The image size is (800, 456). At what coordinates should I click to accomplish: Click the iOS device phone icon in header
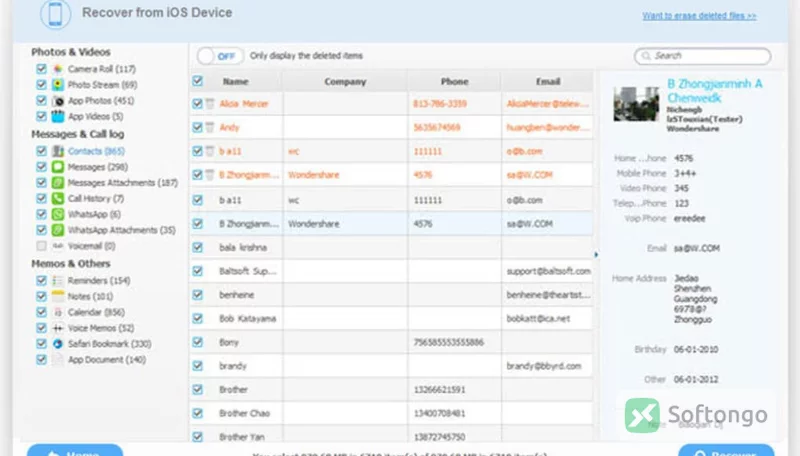(55, 14)
